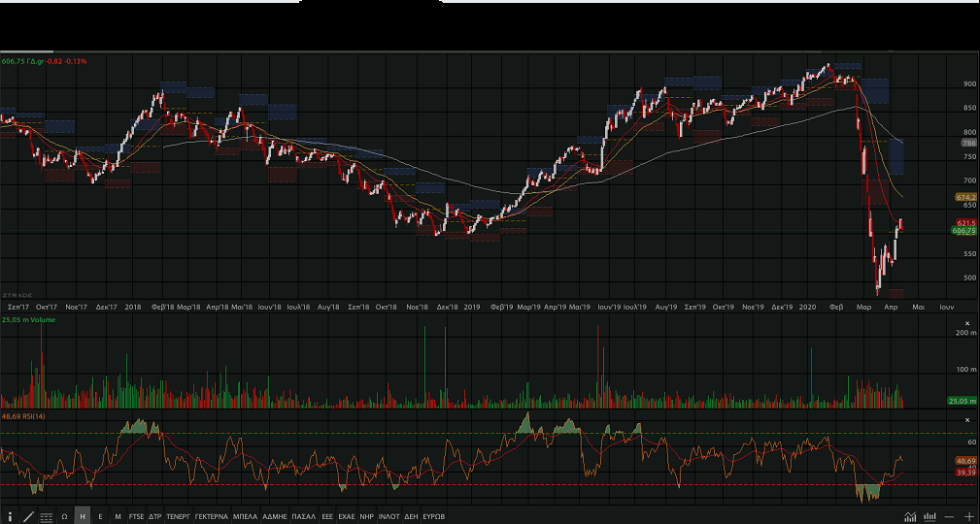980x524 pixels.
Task: Close the Volume indicator panel
Action: [966, 323]
